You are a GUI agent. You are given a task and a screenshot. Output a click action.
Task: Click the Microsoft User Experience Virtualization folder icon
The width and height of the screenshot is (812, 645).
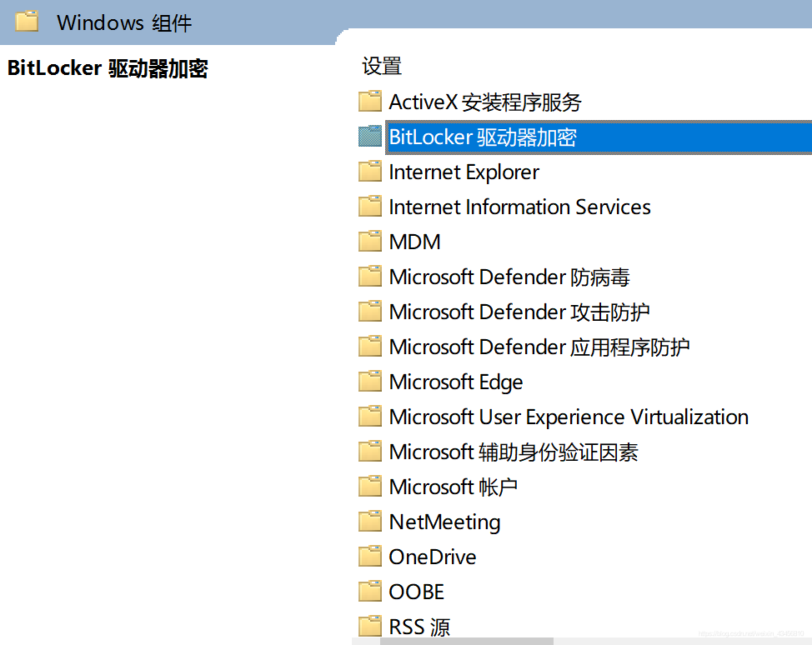370,416
